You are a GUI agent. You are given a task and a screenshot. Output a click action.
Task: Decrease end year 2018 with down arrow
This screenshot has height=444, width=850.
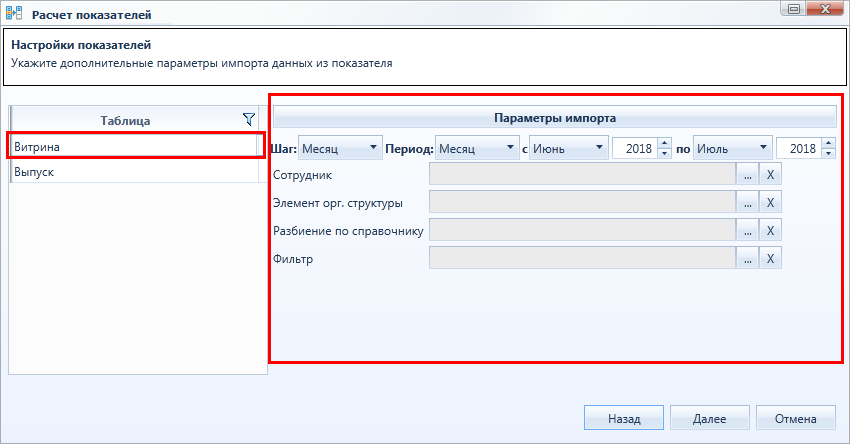pyautogui.click(x=828, y=153)
